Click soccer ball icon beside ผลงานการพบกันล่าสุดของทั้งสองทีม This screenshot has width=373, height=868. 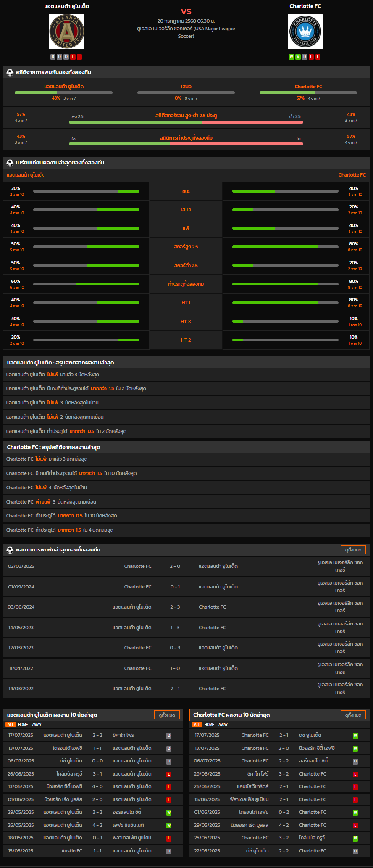pyautogui.click(x=10, y=550)
